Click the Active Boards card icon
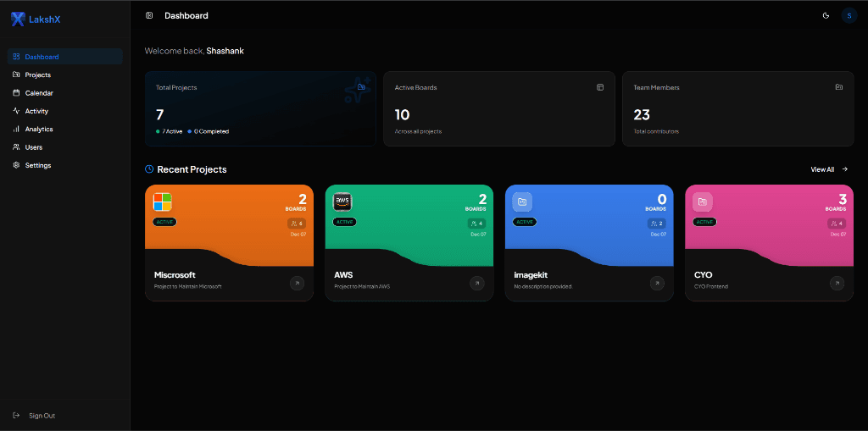This screenshot has width=868, height=431. [600, 87]
